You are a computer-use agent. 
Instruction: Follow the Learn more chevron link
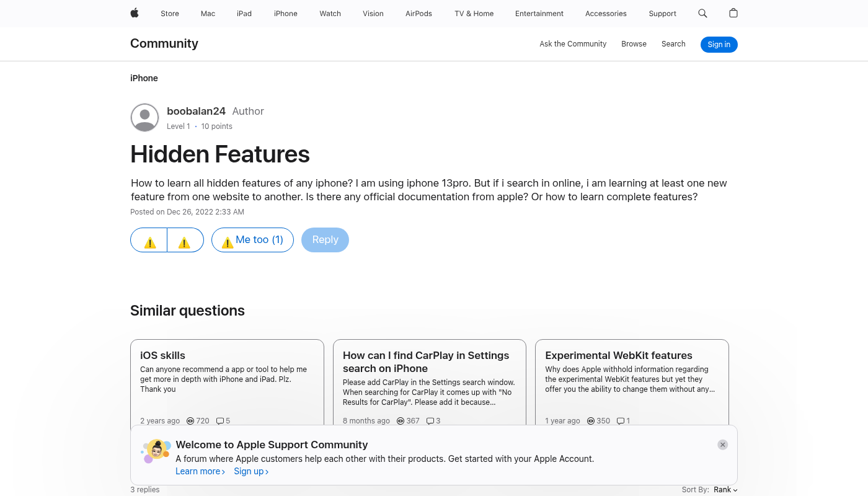point(200,471)
